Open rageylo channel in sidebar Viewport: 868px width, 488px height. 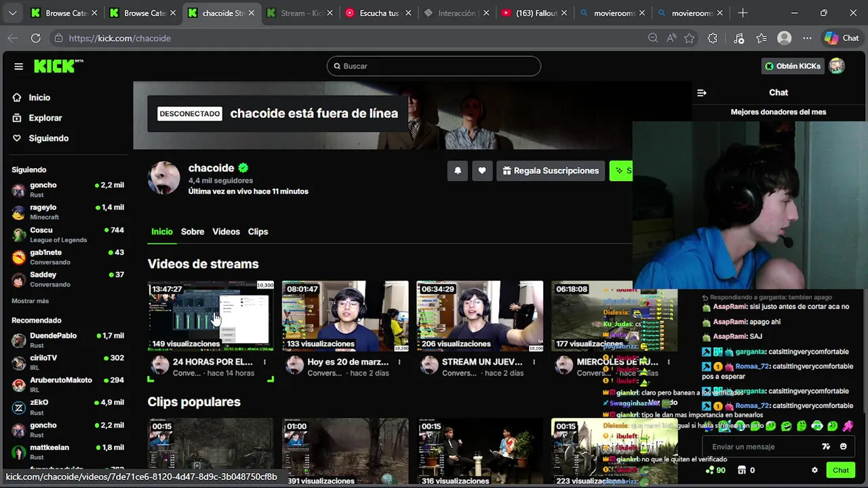tap(68, 212)
